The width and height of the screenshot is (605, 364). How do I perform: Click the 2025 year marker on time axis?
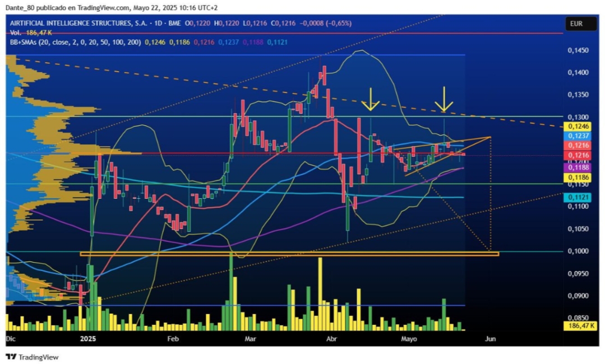tap(88, 339)
